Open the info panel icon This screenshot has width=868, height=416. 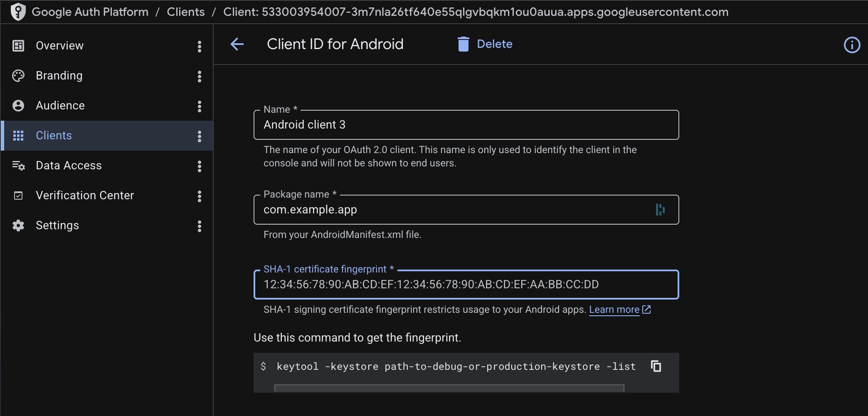click(x=852, y=45)
